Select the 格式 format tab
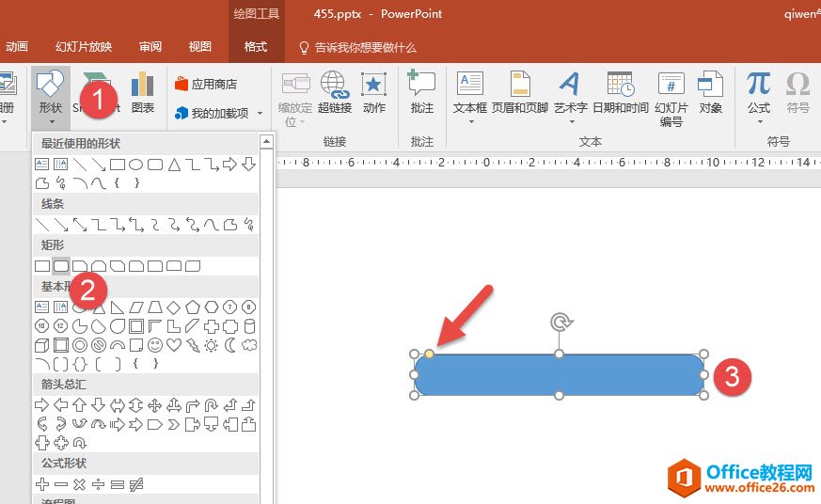Viewport: 821px width, 504px height. click(x=256, y=47)
